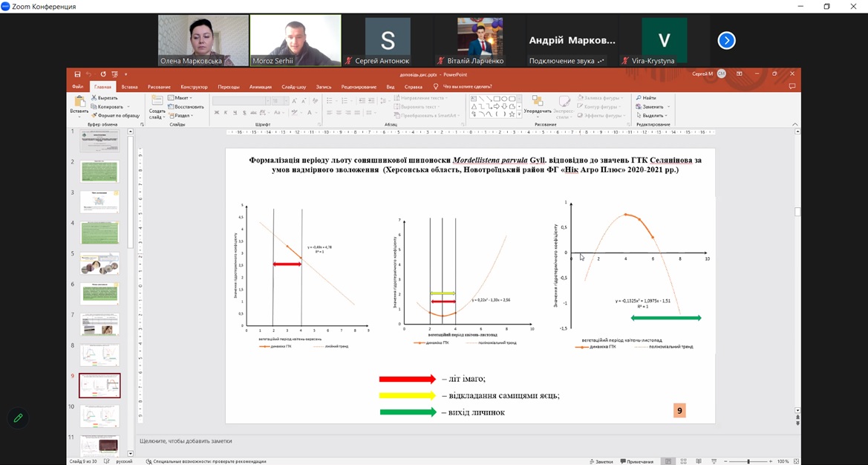Open quick access toolbar customize dropdown
868x465 pixels.
(x=125, y=74)
